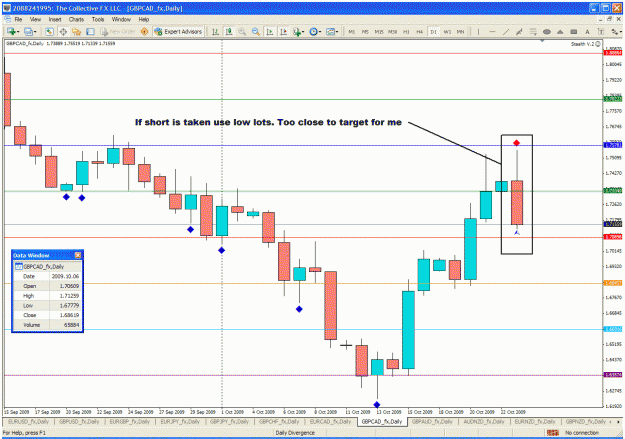Toggle the Terminal panel icon
Image resolution: width=625 pixels, height=439 pixels.
(90, 31)
